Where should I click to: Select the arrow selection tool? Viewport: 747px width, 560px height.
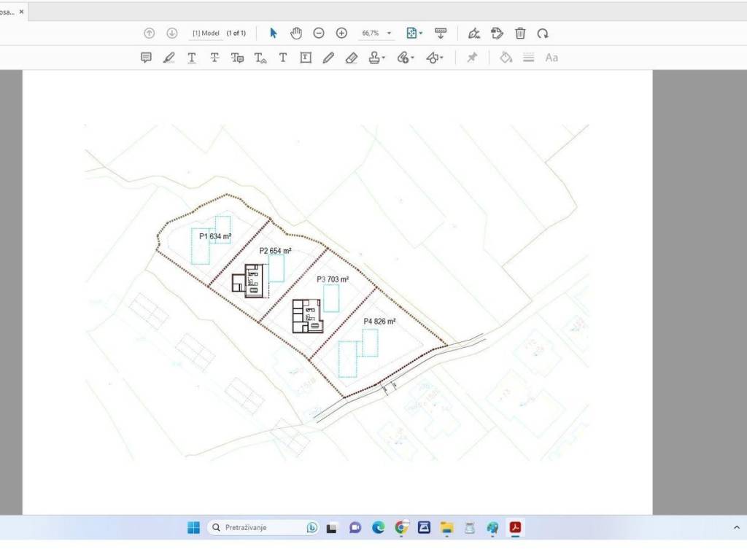click(x=274, y=34)
